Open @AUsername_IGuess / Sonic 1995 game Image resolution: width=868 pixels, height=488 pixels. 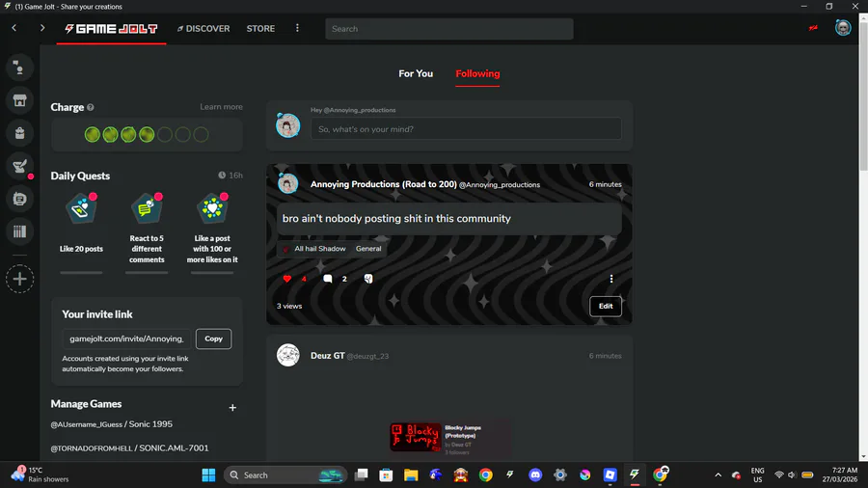111,424
